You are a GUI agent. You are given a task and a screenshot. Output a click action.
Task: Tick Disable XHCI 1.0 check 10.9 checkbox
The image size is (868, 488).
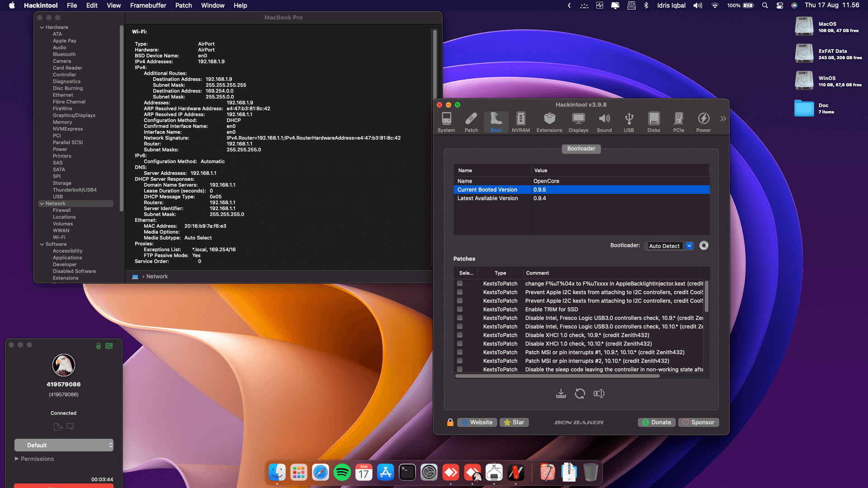point(460,335)
